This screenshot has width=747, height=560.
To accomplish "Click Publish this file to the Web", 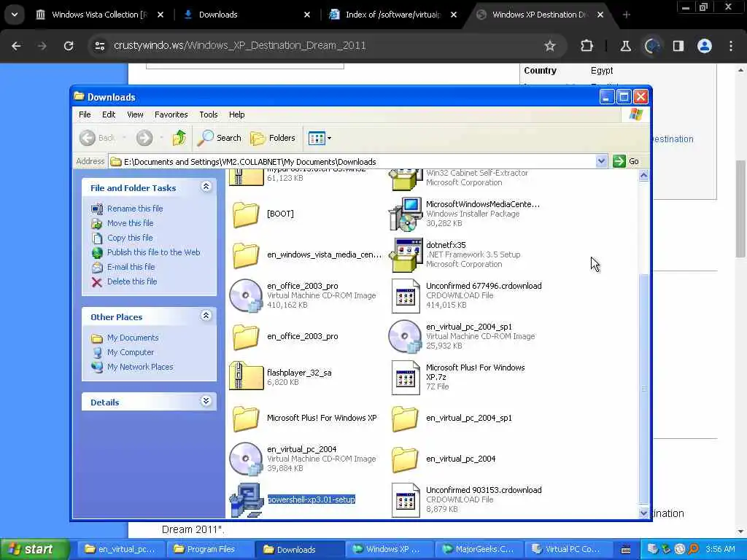I will tap(153, 252).
